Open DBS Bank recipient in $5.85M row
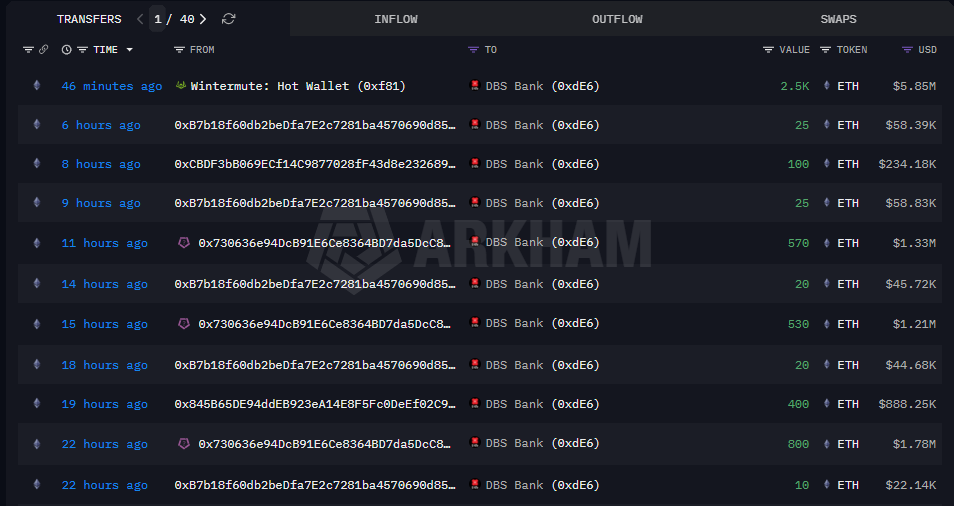Viewport: 954px width, 506px height. pos(542,86)
